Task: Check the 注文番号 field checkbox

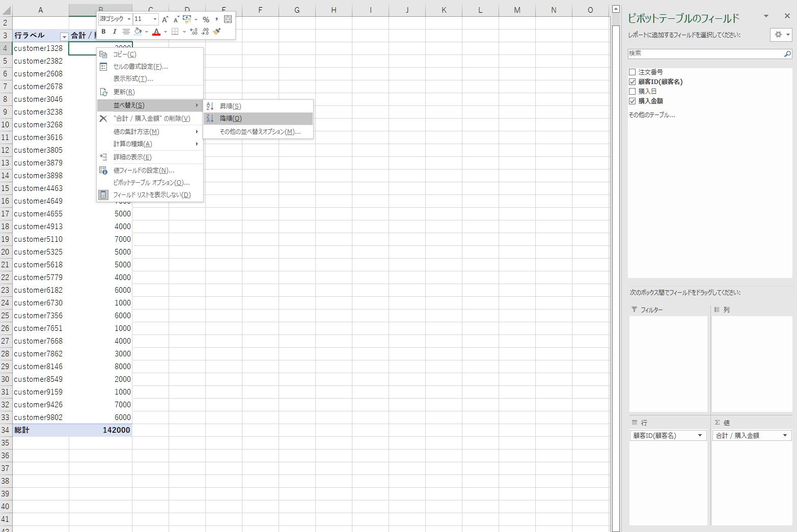Action: 632,72
